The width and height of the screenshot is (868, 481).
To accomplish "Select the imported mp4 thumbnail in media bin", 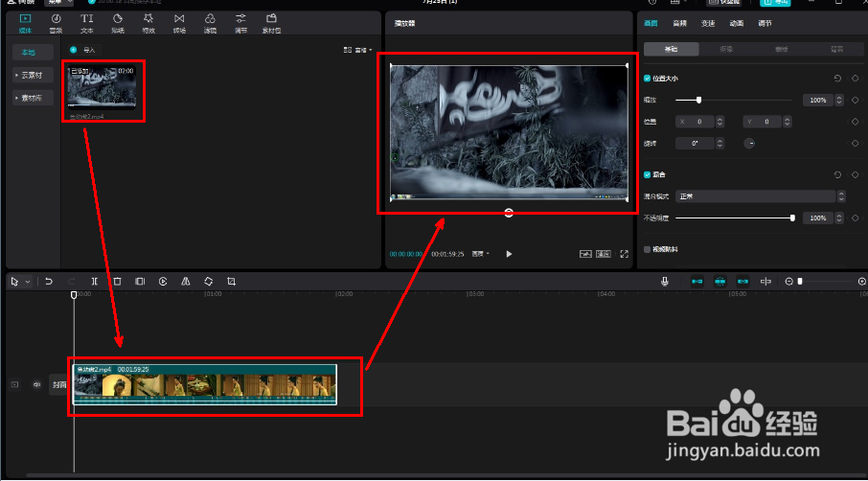I will coord(102,87).
